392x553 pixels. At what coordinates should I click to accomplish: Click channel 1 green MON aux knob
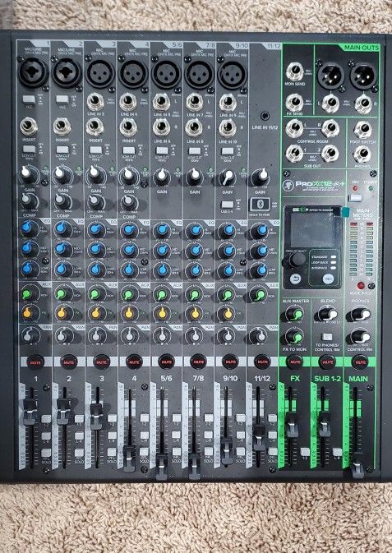27,293
